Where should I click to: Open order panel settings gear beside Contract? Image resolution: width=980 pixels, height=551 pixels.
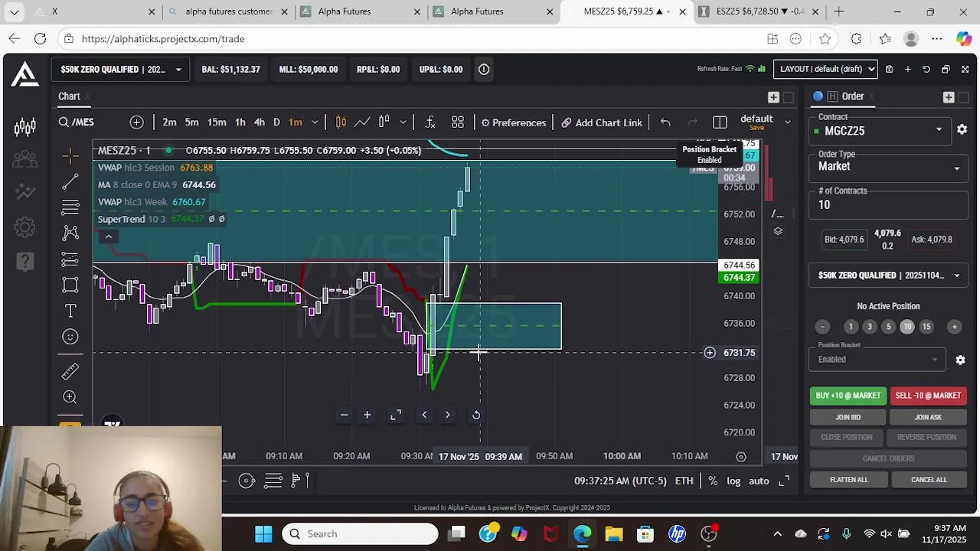point(962,130)
